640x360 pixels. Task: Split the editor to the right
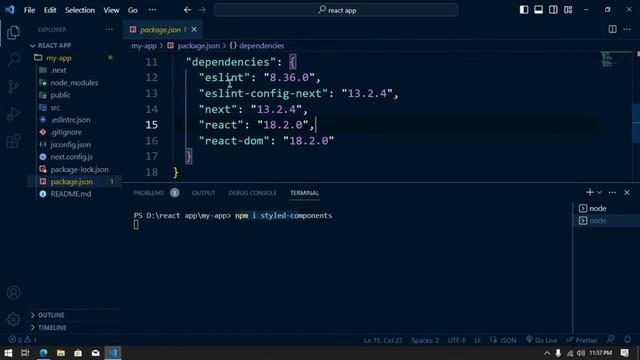coord(612,29)
